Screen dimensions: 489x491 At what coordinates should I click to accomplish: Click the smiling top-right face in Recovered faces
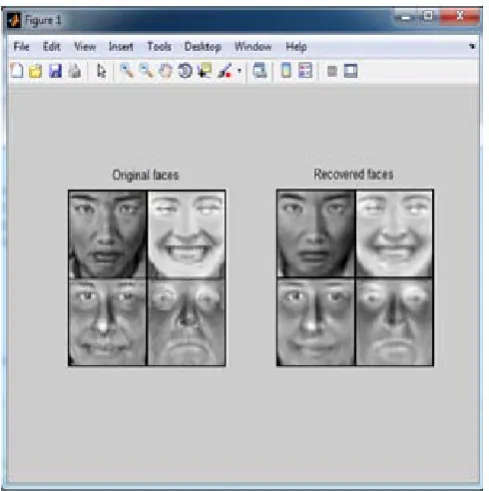(394, 234)
